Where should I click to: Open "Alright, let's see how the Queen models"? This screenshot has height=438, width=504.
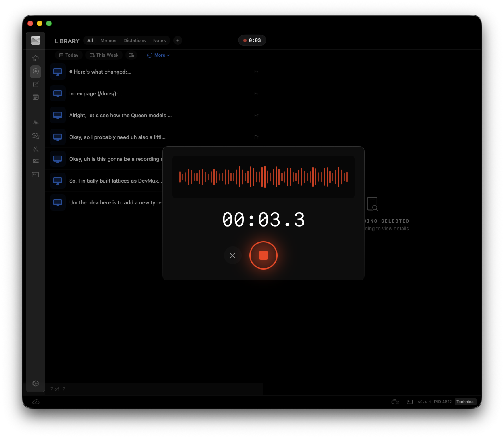[x=154, y=115]
